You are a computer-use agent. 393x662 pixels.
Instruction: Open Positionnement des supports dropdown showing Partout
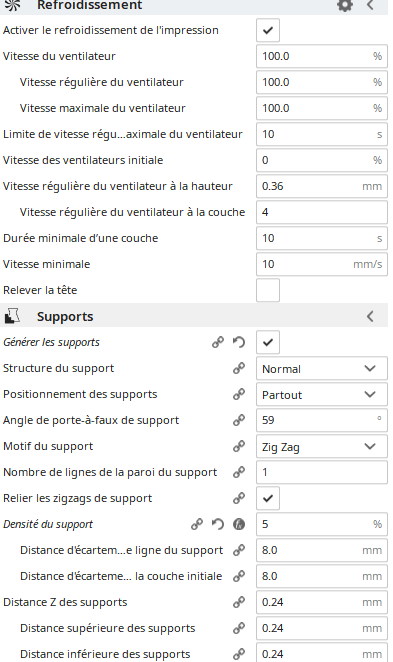coord(322,394)
